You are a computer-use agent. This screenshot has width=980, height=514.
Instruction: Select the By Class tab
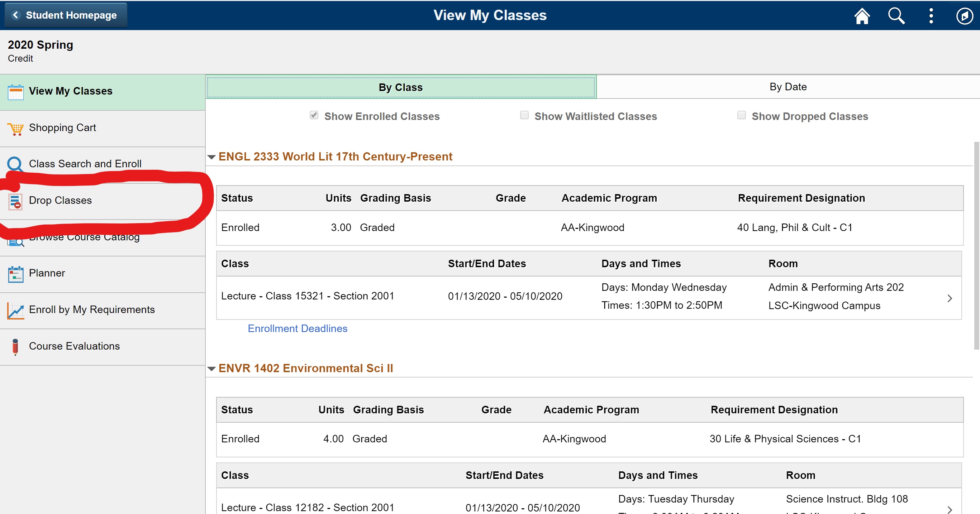tap(400, 87)
